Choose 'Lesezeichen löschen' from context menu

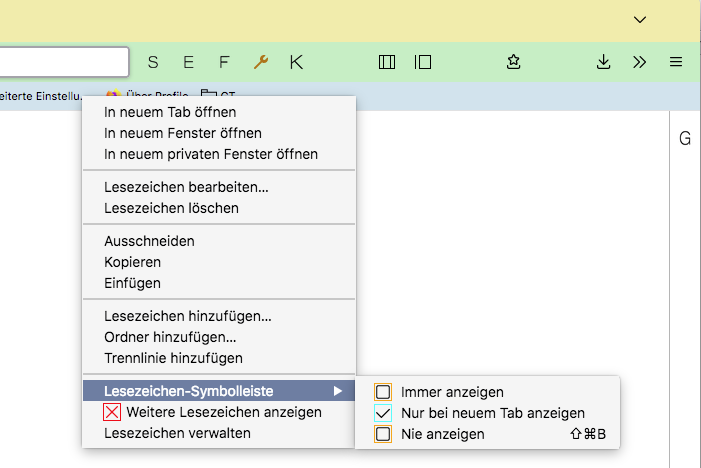point(171,208)
